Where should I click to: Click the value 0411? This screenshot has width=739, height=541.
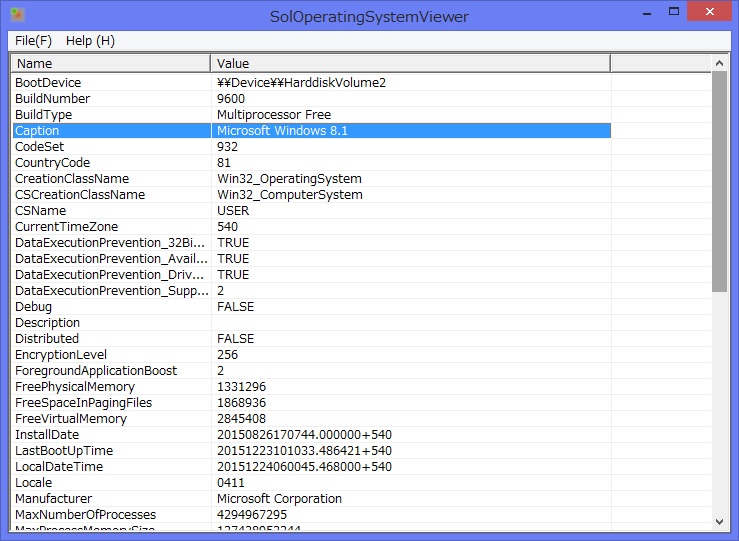coord(230,483)
